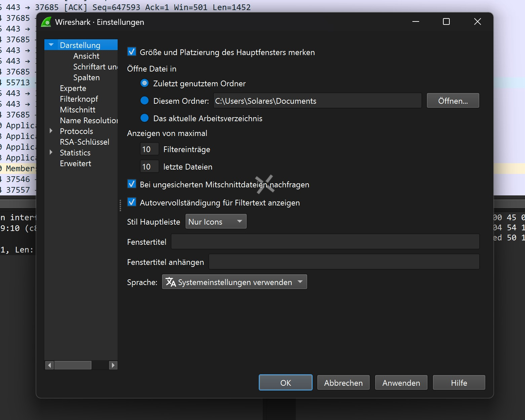Select Das aktuelle Arbeitsverzeichnis radio option
525x420 pixels.
point(145,118)
